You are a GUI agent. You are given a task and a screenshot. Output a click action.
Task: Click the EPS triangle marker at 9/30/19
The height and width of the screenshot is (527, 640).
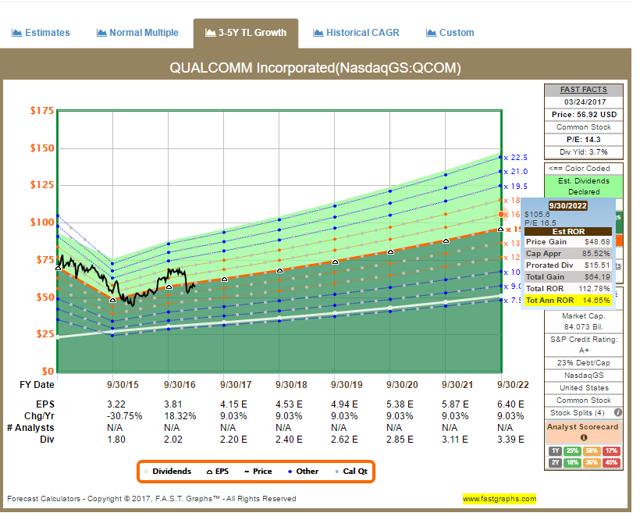335,262
